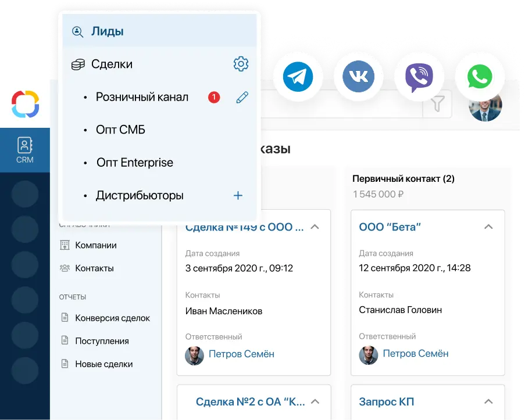This screenshot has width=525, height=420.
Task: Select the CRM module in sidebar
Action: (x=25, y=150)
